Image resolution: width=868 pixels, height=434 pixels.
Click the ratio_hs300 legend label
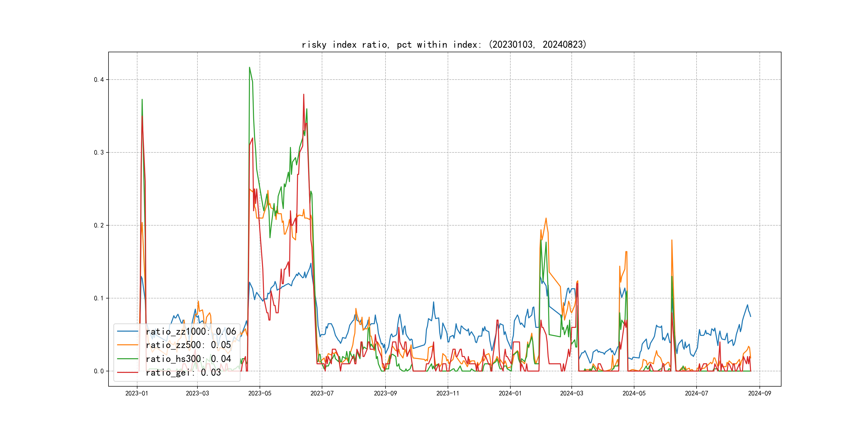[188, 359]
